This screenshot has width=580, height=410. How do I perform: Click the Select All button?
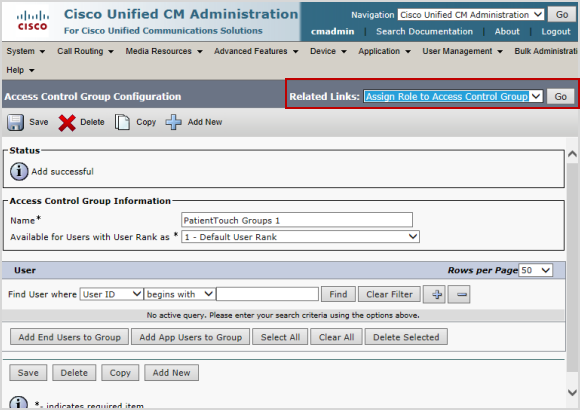tap(280, 337)
